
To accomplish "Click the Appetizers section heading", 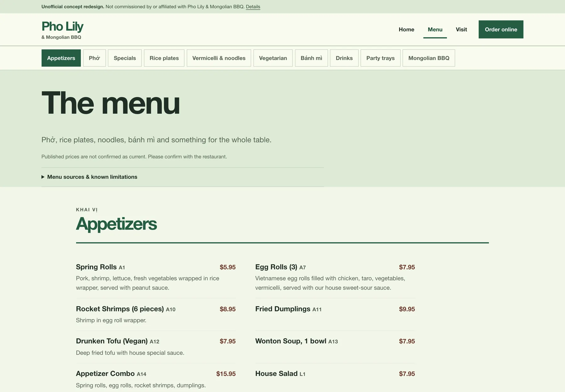I will [x=116, y=224].
